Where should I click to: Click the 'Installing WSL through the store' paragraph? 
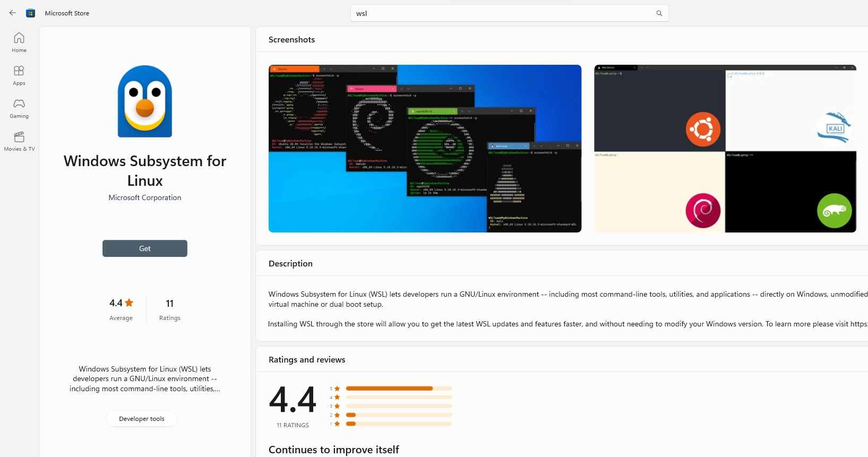(568, 324)
